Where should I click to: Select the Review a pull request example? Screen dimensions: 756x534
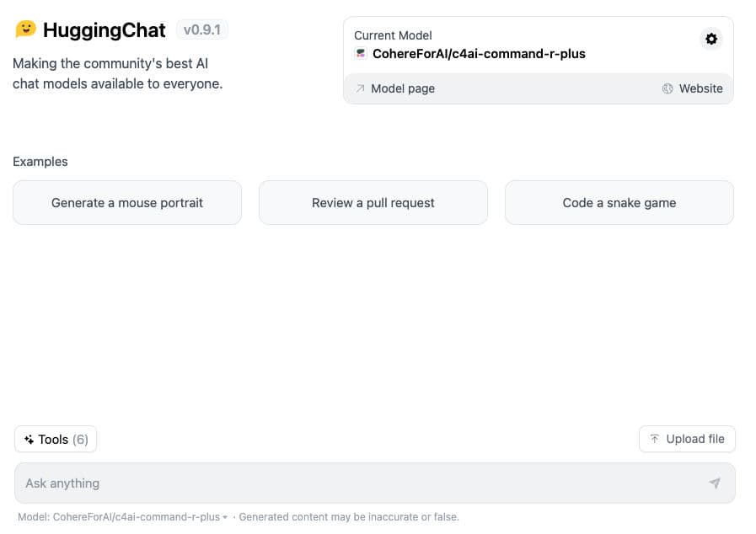373,203
